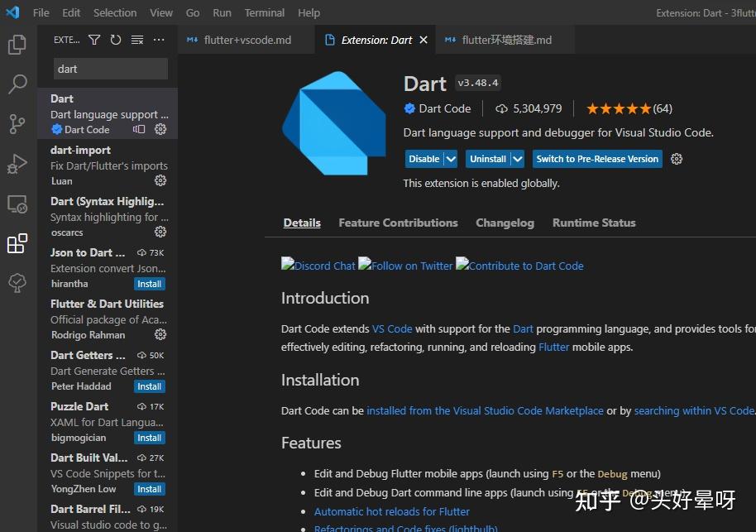Clear search results with the clear icon
Image resolution: width=756 pixels, height=532 pixels.
coord(137,39)
